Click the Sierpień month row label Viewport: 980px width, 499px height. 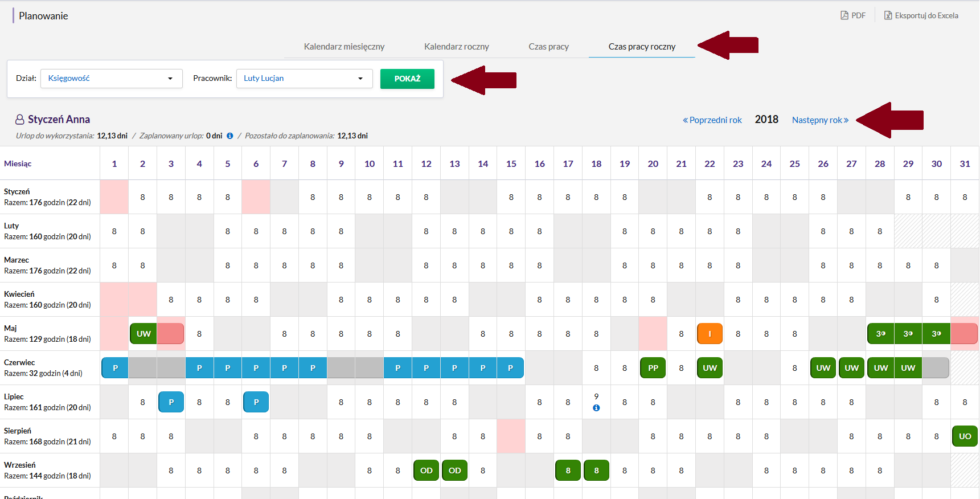pos(18,431)
